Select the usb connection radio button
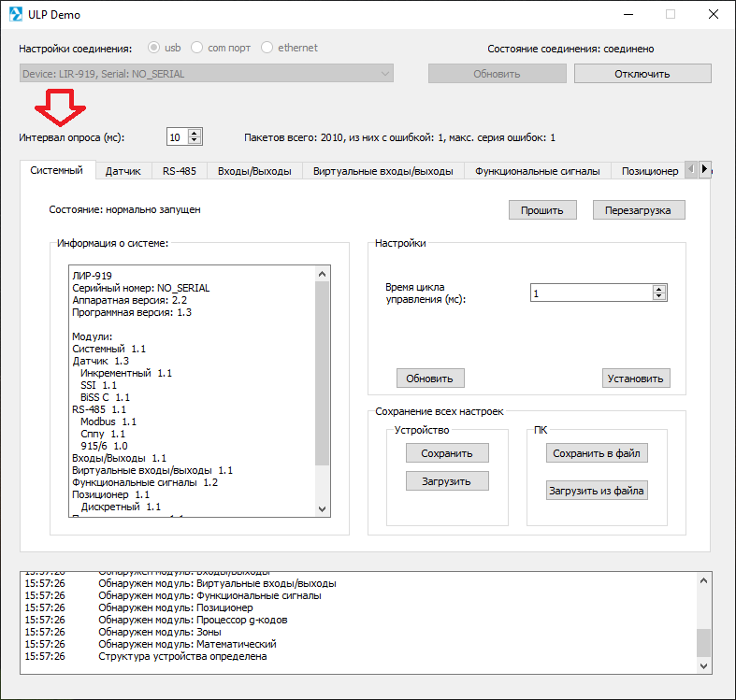The height and width of the screenshot is (700, 736). click(154, 48)
